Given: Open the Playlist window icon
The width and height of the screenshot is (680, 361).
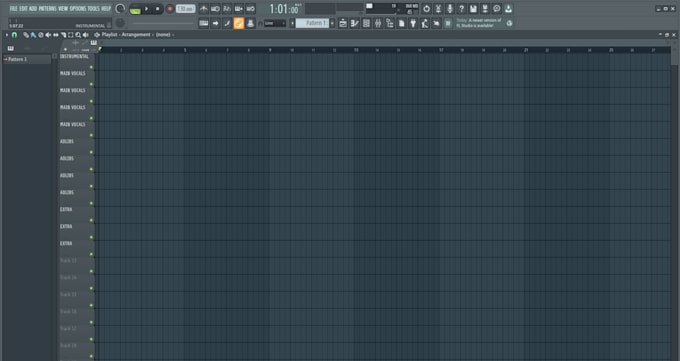Looking at the screenshot, I should point(343,23).
